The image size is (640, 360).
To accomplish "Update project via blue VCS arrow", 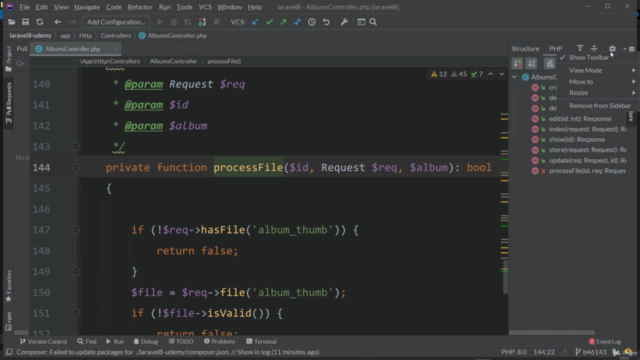I will (x=256, y=22).
